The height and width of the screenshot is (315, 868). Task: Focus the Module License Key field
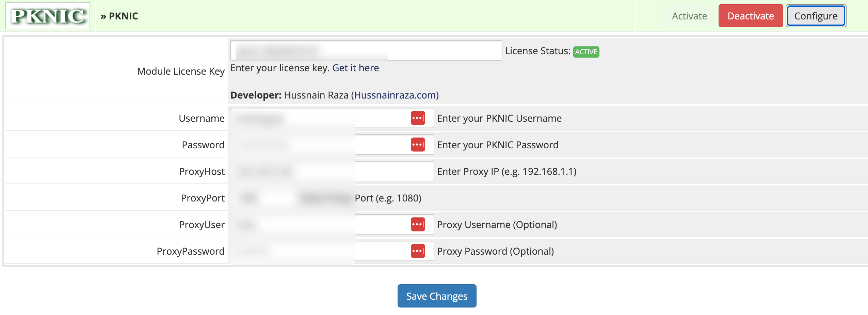[x=366, y=51]
